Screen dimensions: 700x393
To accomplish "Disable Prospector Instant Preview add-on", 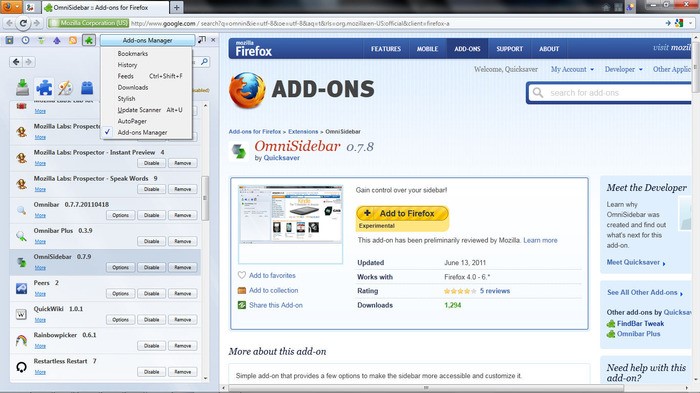I will pos(152,163).
